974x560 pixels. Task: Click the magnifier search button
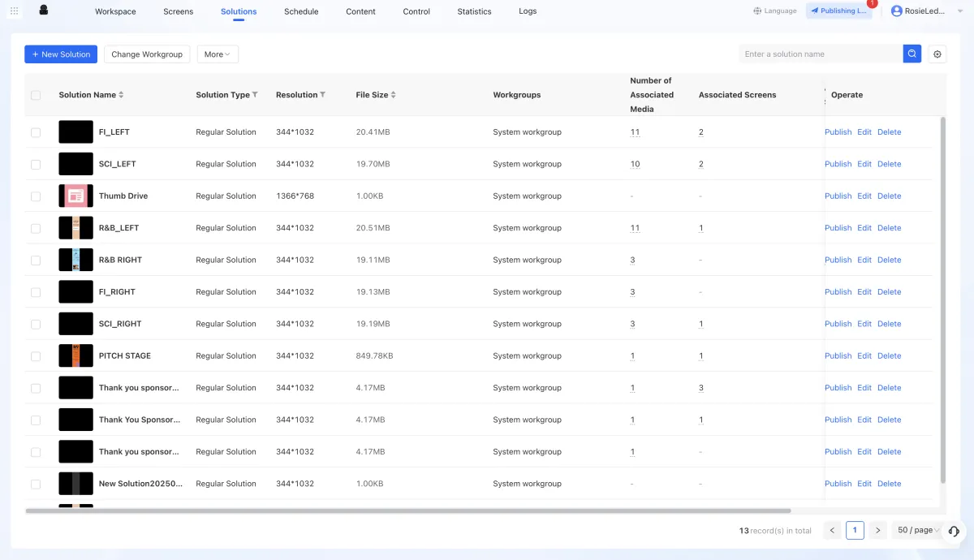(912, 54)
